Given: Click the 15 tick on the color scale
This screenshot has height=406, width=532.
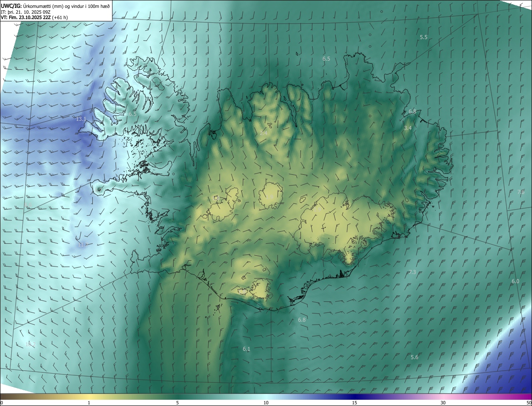Looking at the screenshot, I should click(355, 403).
